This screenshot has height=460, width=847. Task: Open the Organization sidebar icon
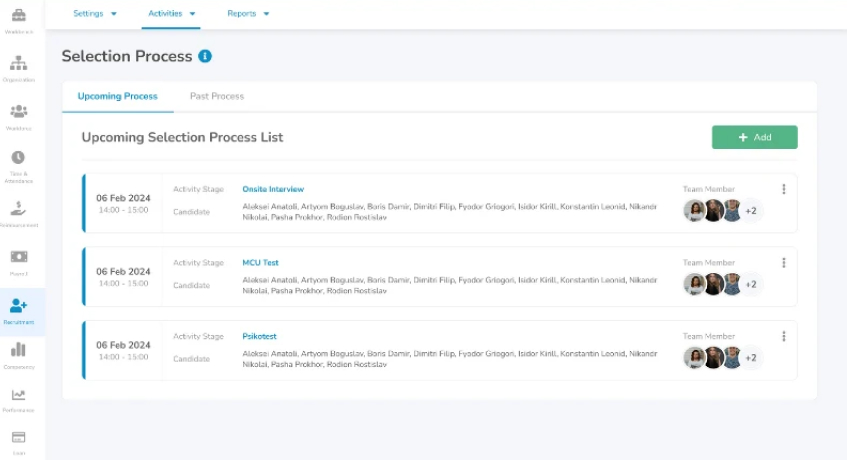[x=18, y=65]
